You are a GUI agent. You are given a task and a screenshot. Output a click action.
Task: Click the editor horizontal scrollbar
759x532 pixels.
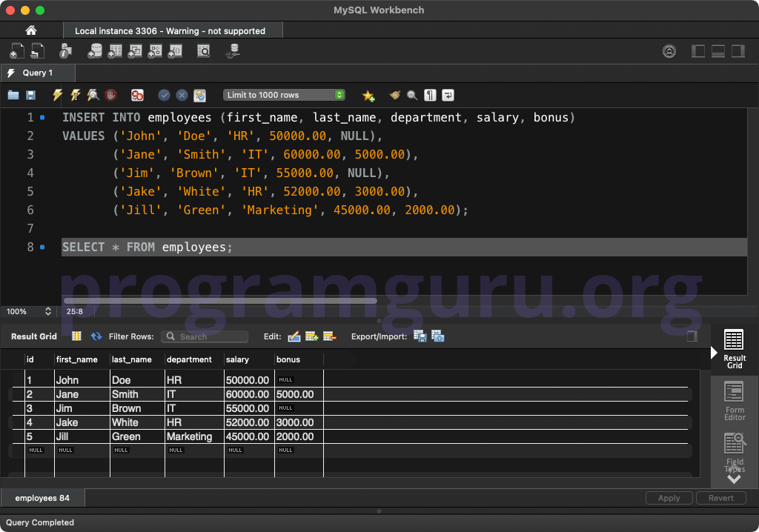[x=220, y=301]
